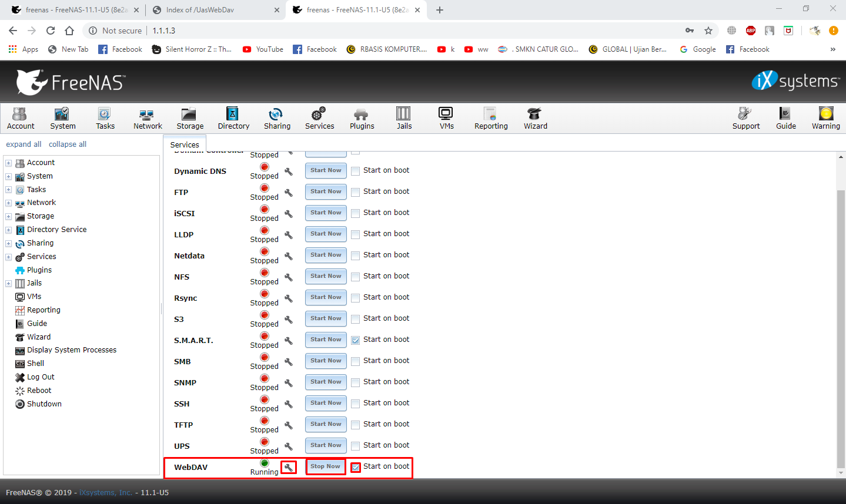Image resolution: width=846 pixels, height=504 pixels.
Task: Open the Network toolbar icon
Action: click(x=148, y=118)
